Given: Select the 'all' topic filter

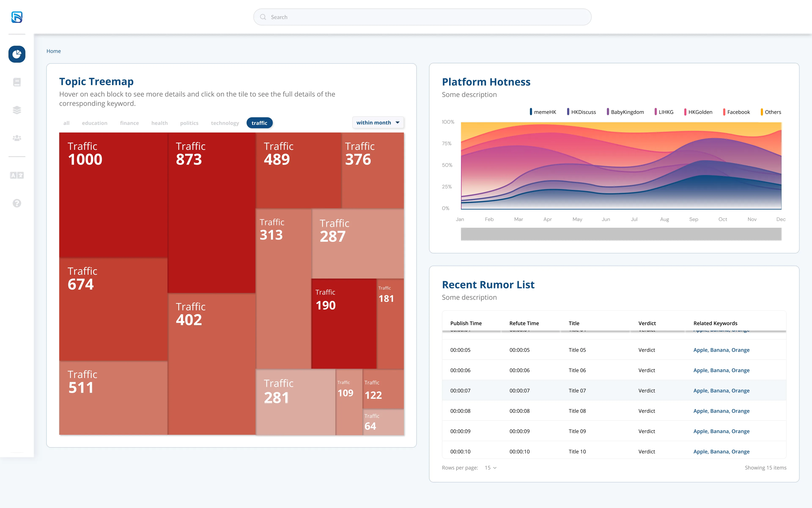Looking at the screenshot, I should [66, 123].
